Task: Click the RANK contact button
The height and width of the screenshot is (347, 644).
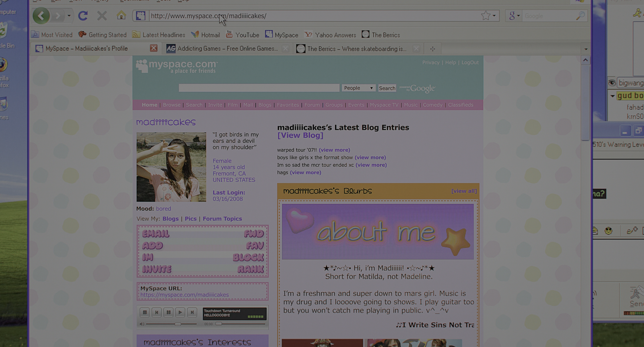Action: [x=251, y=269]
